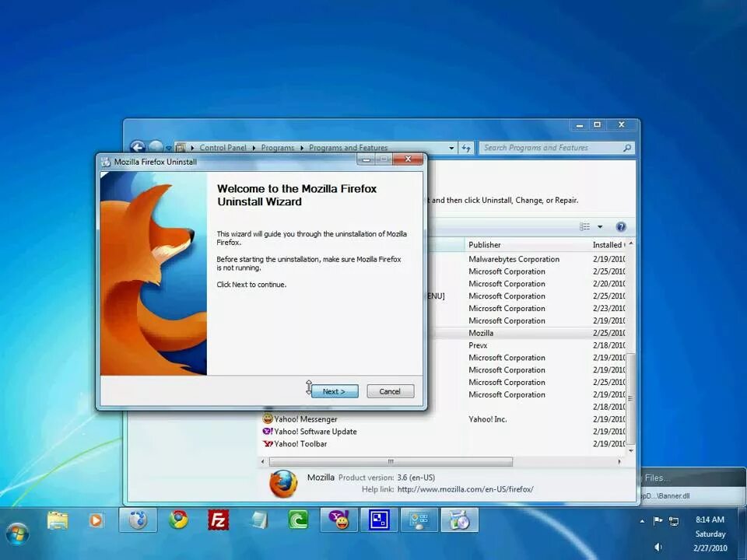Minimize the Programs and Features window
This screenshot has width=747, height=560.
[579, 125]
